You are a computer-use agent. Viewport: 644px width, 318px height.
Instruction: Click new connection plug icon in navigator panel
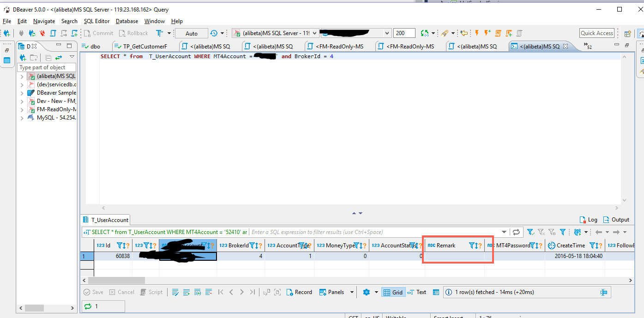[x=23, y=58]
